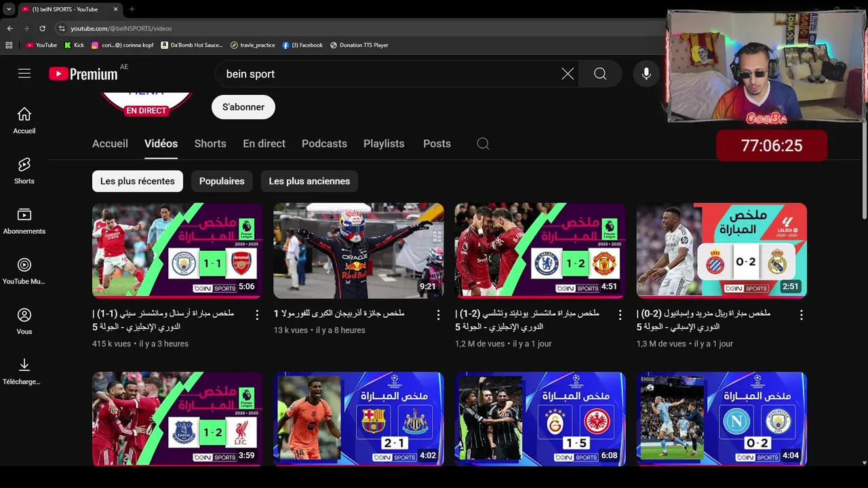Viewport: 868px width, 488px height.
Task: Run search with magnifier button
Action: (600, 74)
